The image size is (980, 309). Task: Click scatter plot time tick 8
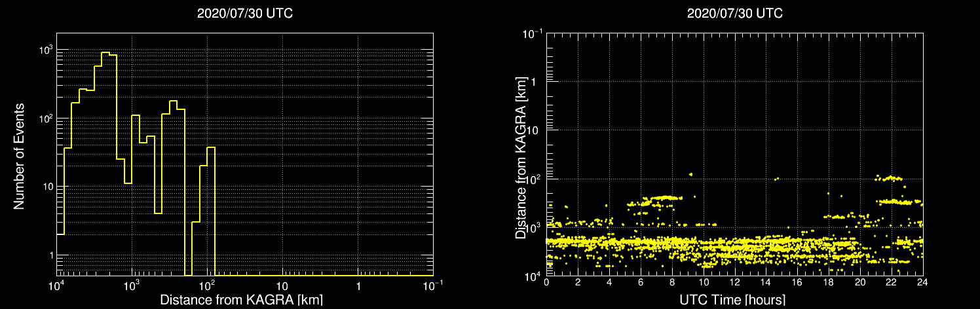tap(672, 282)
